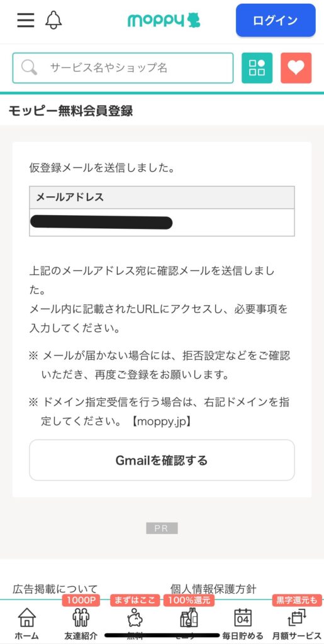Open 個人情報保護方針 link
The image size is (324, 644).
pos(213,589)
